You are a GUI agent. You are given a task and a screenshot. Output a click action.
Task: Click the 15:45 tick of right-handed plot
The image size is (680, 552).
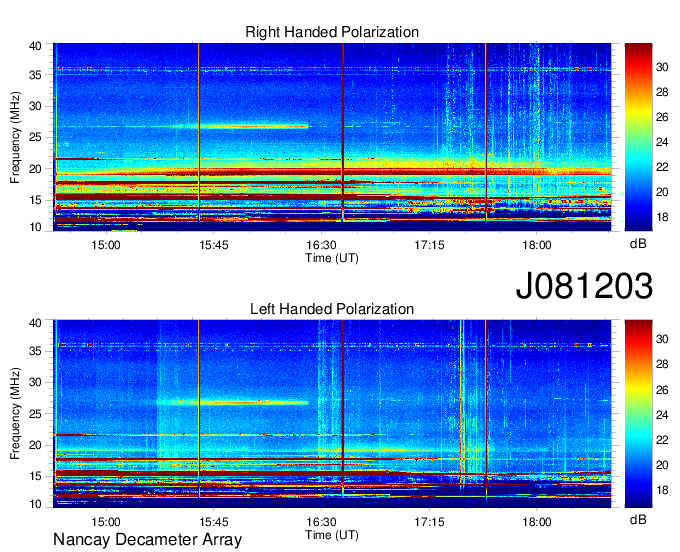point(214,245)
